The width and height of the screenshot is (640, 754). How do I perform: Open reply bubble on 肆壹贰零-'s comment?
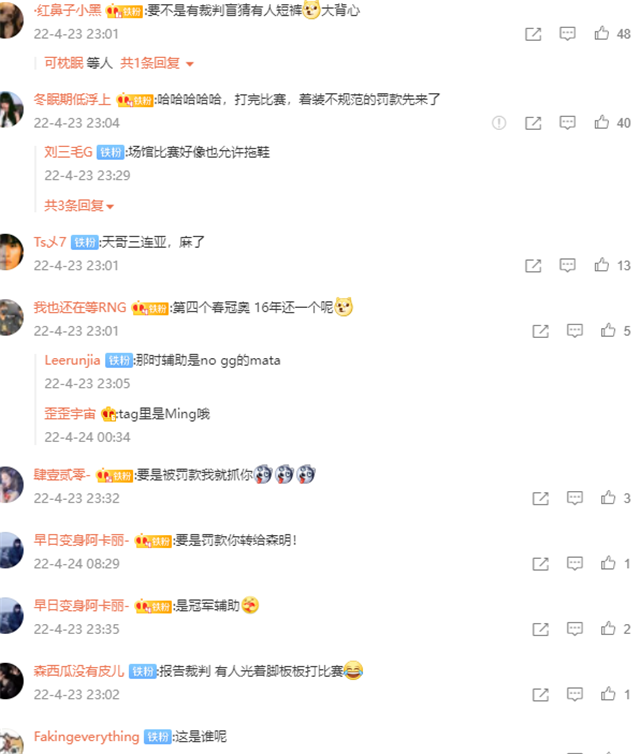(575, 498)
